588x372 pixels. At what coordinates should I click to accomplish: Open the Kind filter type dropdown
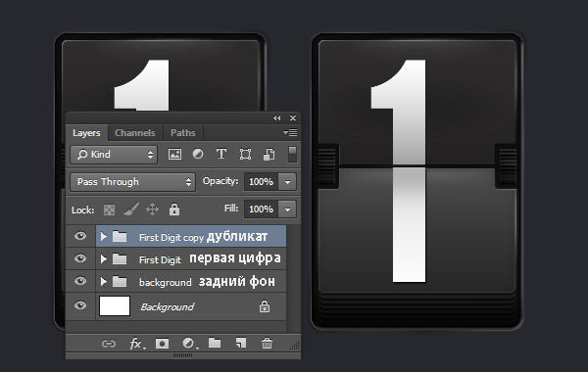coord(114,155)
